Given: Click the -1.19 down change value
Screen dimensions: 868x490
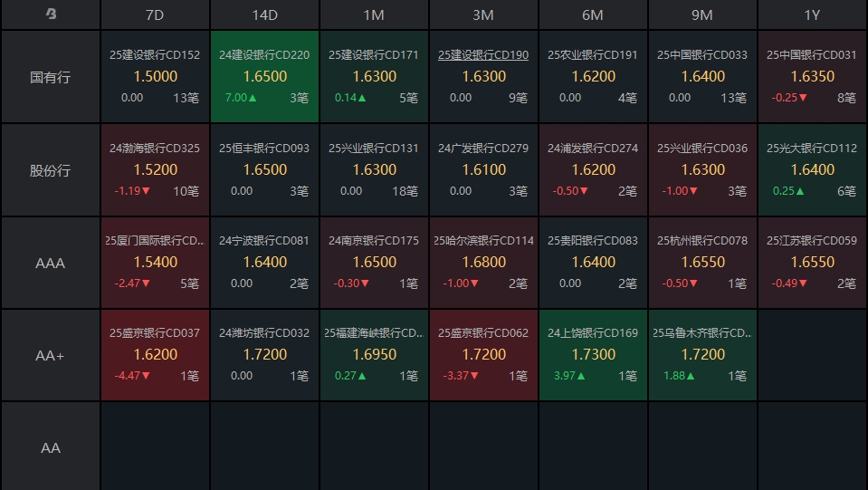Looking at the screenshot, I should (132, 191).
